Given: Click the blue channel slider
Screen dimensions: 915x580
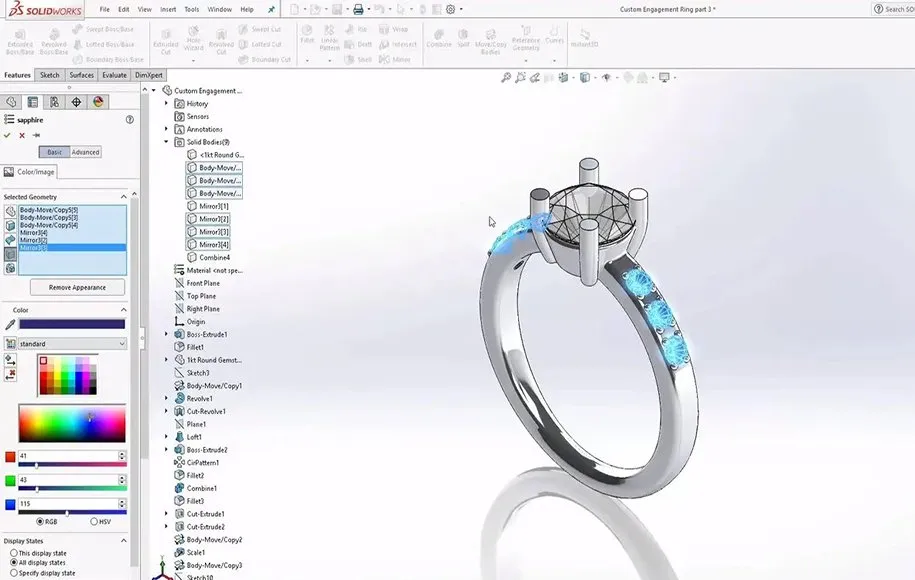Looking at the screenshot, I should [67, 512].
